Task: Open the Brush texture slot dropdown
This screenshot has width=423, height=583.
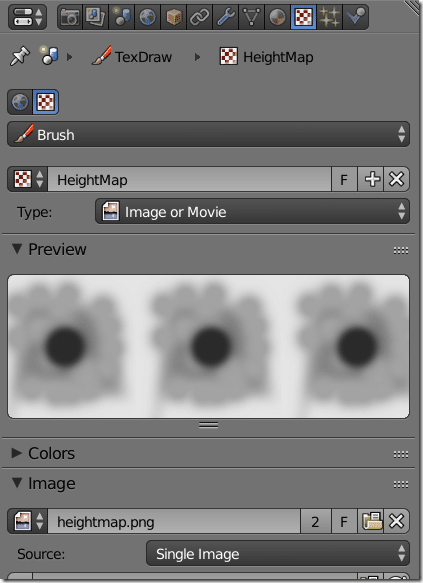Action: [x=209, y=134]
